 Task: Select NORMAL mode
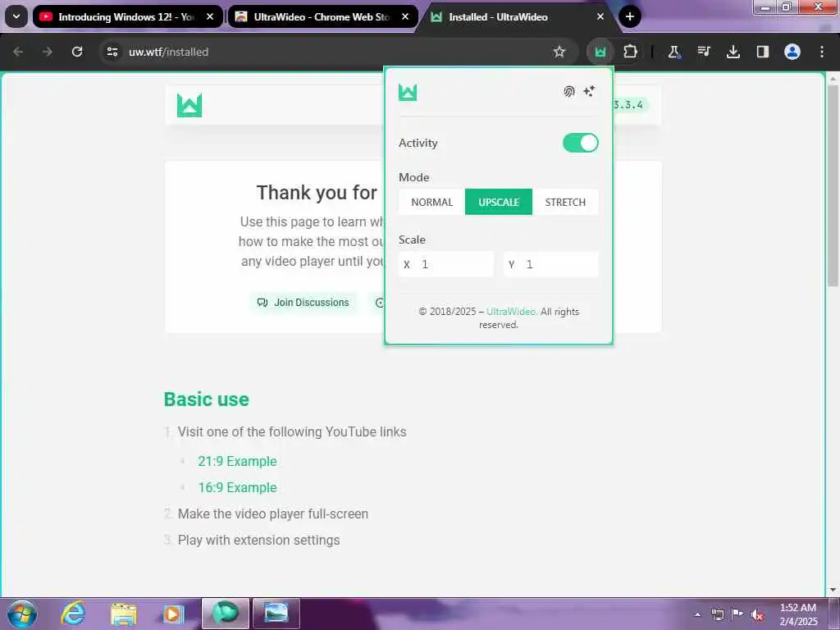pyautogui.click(x=431, y=202)
